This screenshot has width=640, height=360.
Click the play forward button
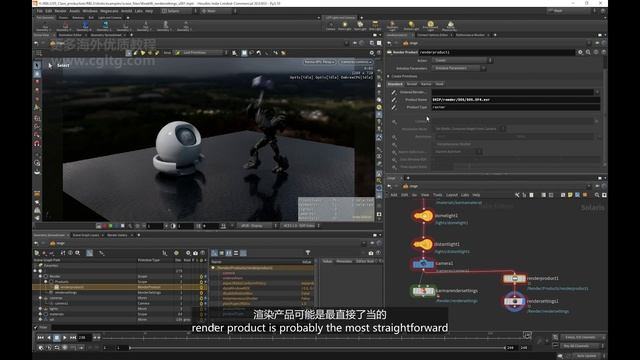coord(64,338)
